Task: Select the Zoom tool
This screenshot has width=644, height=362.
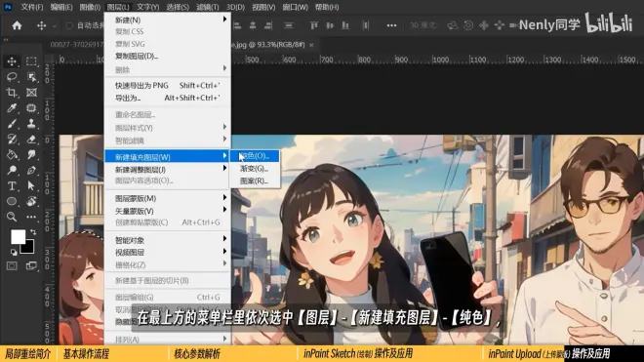Action: 12,217
